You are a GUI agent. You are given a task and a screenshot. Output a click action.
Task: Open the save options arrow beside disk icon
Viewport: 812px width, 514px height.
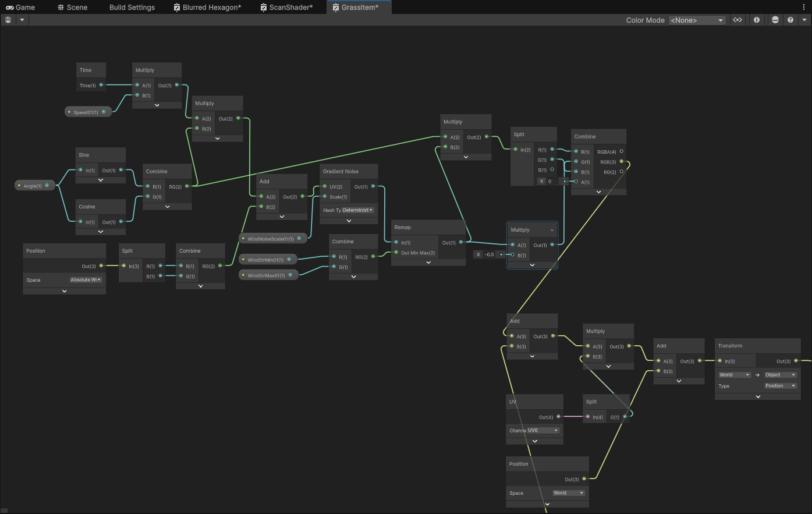(x=22, y=20)
